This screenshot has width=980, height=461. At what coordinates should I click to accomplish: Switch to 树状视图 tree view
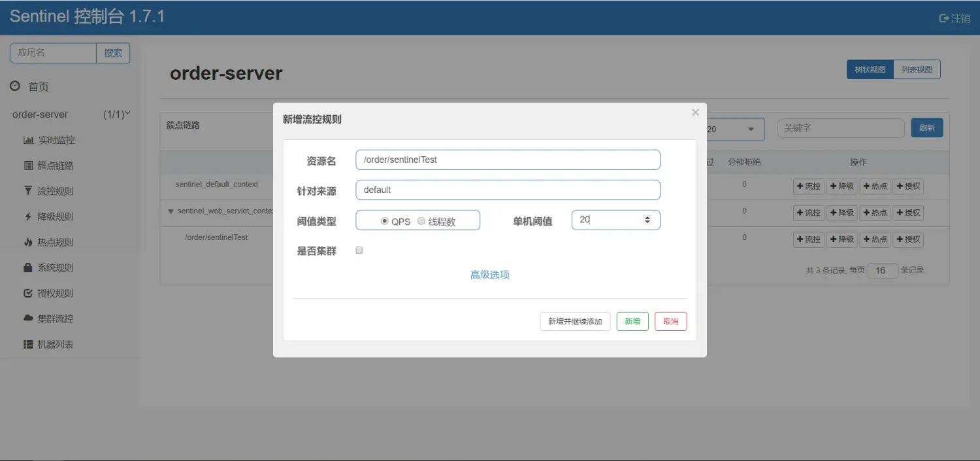click(870, 69)
